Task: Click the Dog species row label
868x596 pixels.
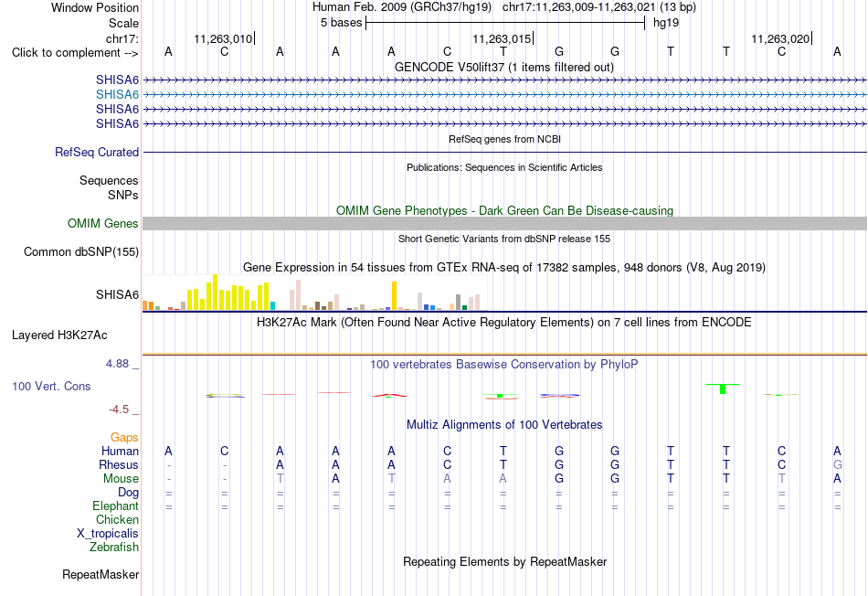Action: 129,492
